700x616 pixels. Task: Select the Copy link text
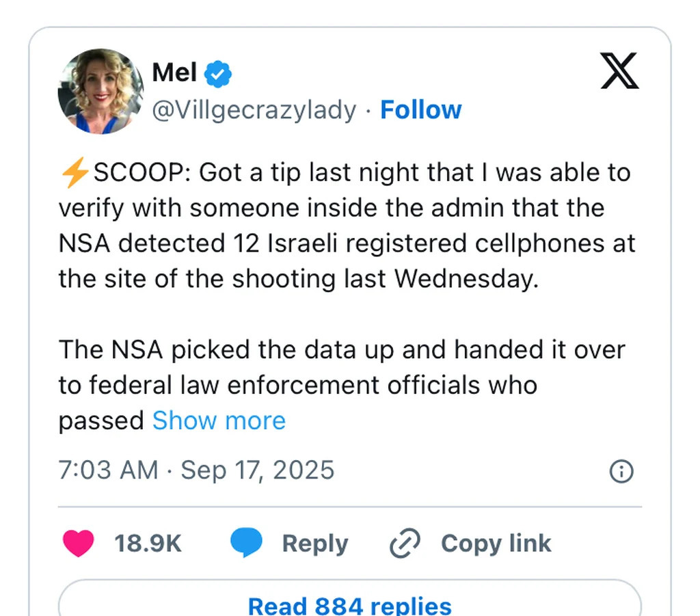[x=496, y=544]
